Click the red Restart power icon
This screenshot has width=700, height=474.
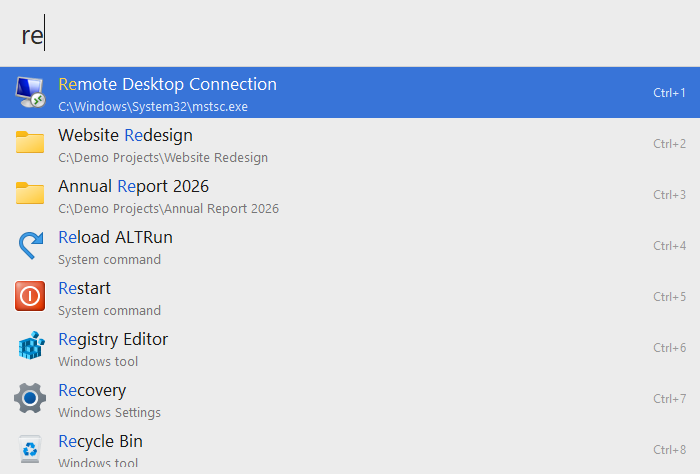[30, 295]
